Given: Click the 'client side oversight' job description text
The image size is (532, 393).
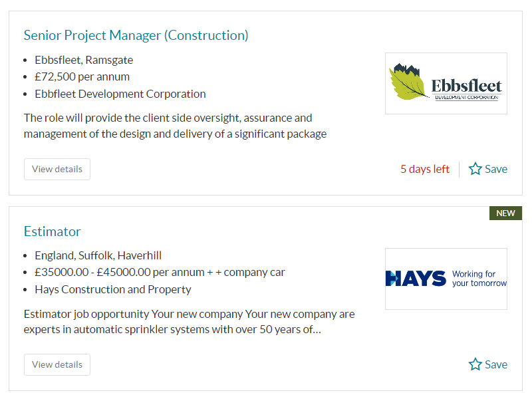Looking at the screenshot, I should [x=193, y=118].
